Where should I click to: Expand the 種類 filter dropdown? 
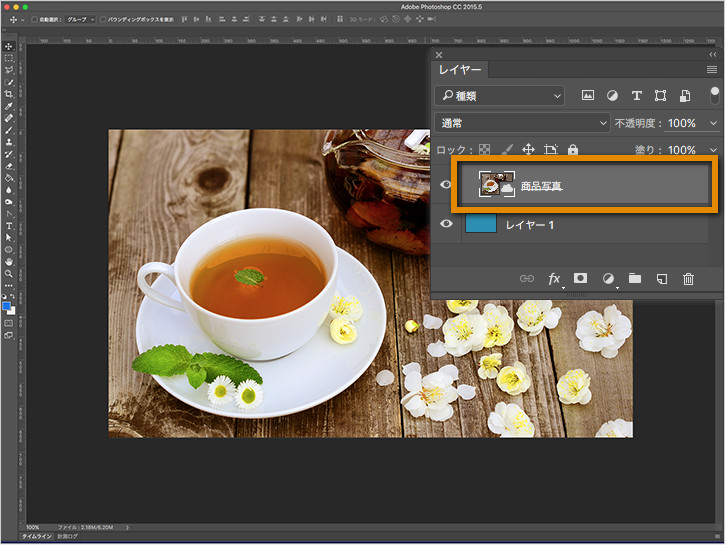tap(500, 96)
